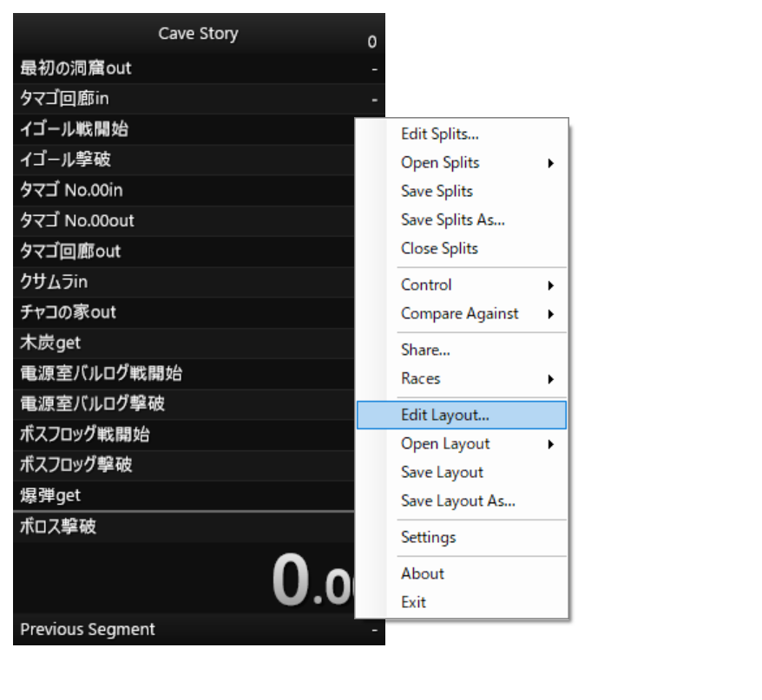Select the ボスフロッグ撃破 split row

pyautogui.click(x=184, y=466)
